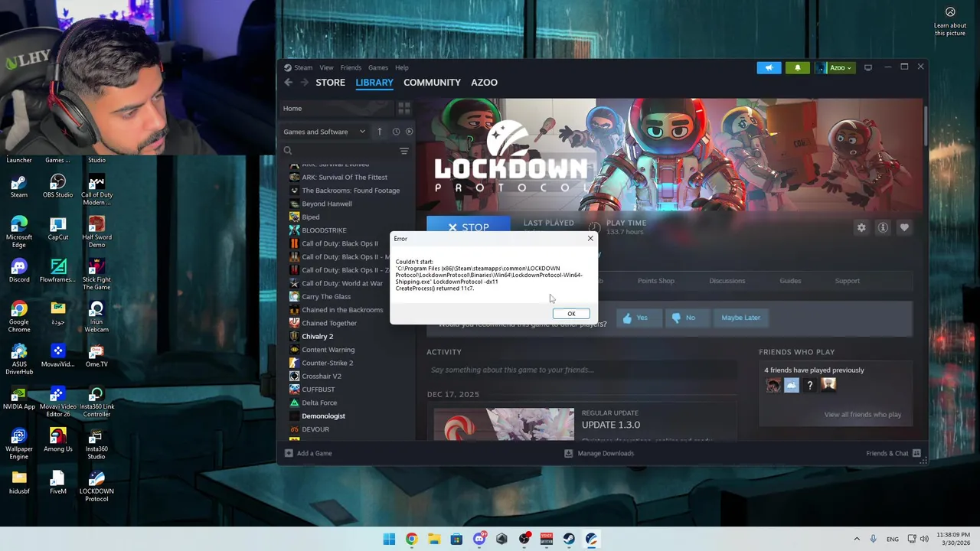Open the COMMUNITY tab

tap(432, 83)
